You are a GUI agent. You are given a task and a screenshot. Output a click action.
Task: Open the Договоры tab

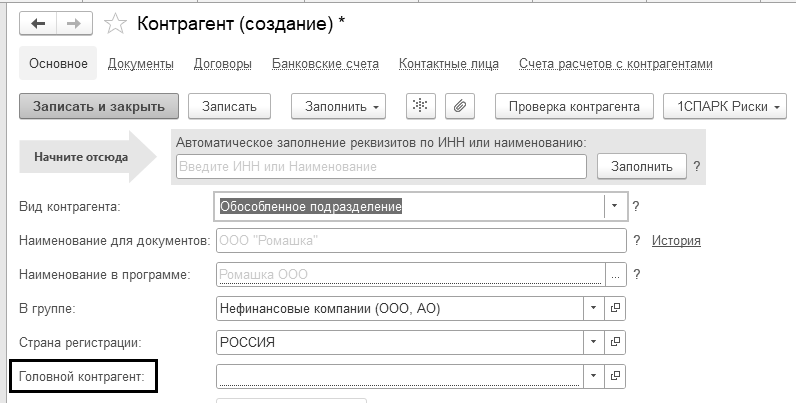click(x=223, y=64)
